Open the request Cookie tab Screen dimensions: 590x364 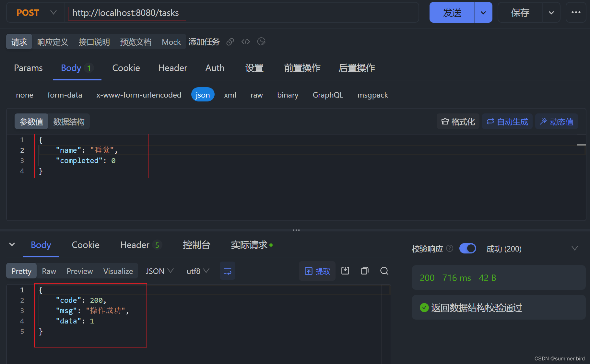tap(126, 68)
